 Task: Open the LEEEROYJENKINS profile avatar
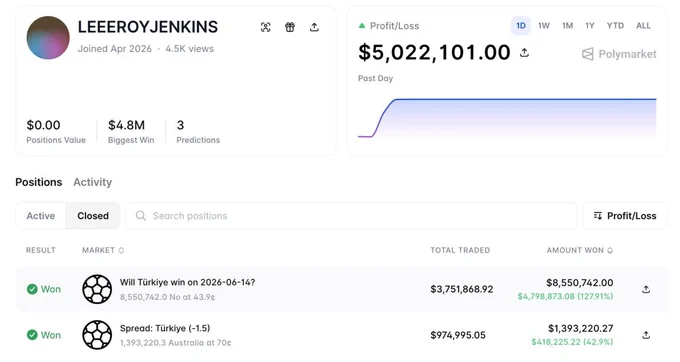click(x=48, y=38)
